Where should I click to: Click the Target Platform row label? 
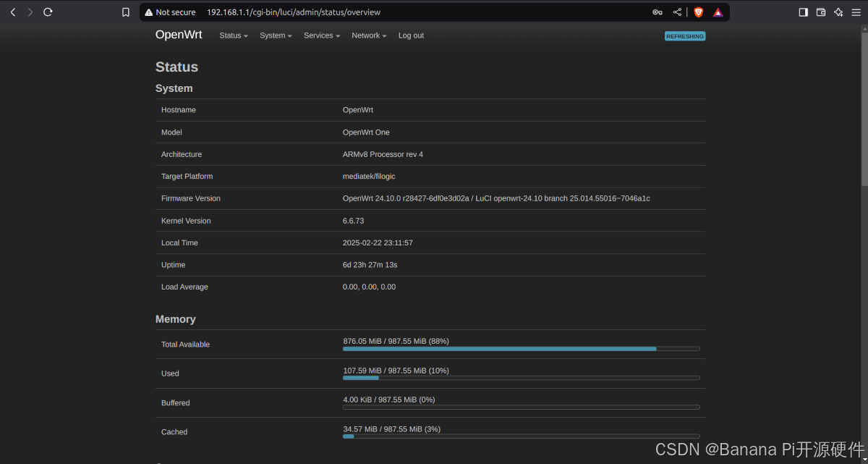(x=187, y=177)
